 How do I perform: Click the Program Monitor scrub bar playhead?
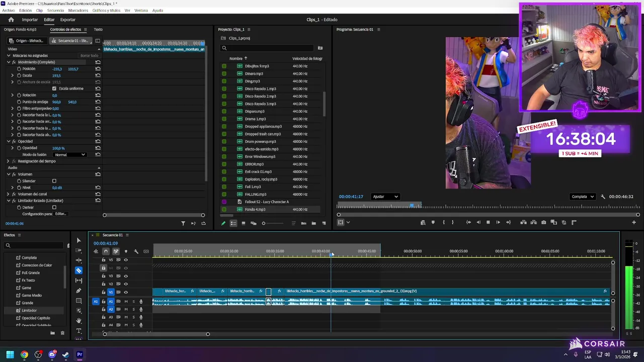[x=413, y=205]
